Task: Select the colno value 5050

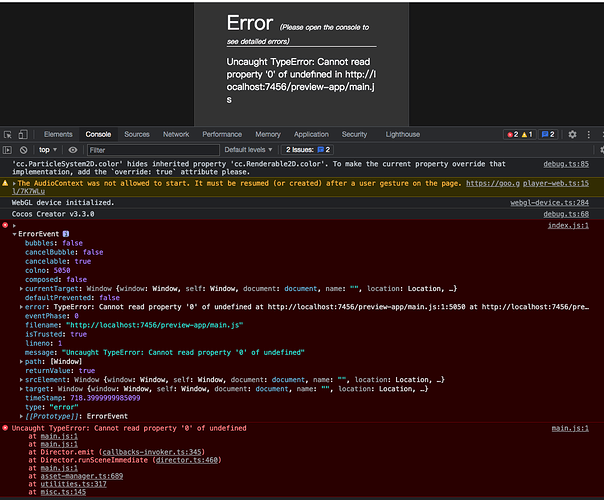Action: [x=62, y=270]
